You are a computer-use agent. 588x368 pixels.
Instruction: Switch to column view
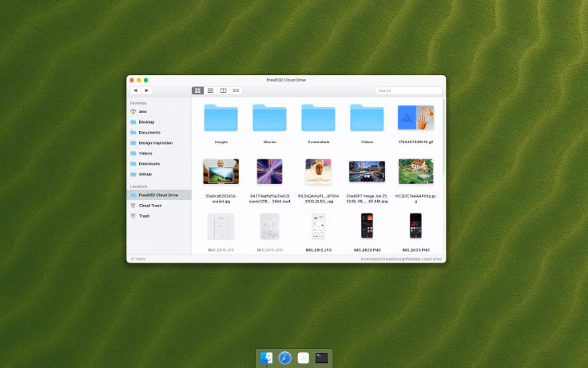223,90
